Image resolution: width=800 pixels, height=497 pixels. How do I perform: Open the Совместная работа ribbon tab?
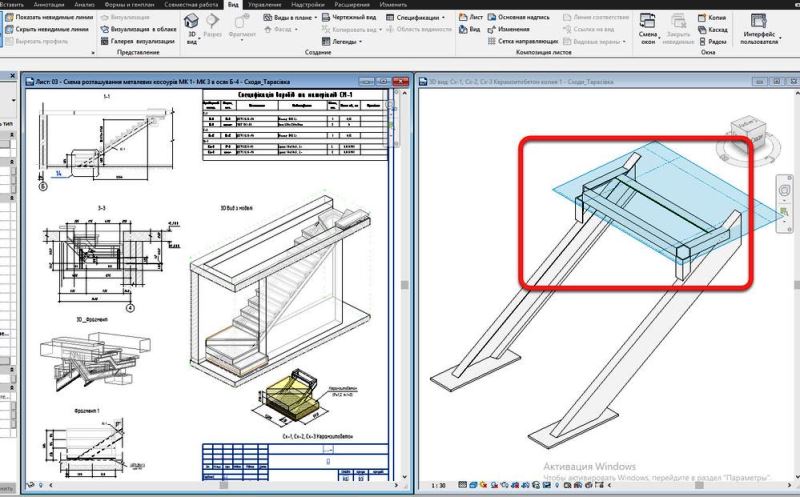(191, 5)
